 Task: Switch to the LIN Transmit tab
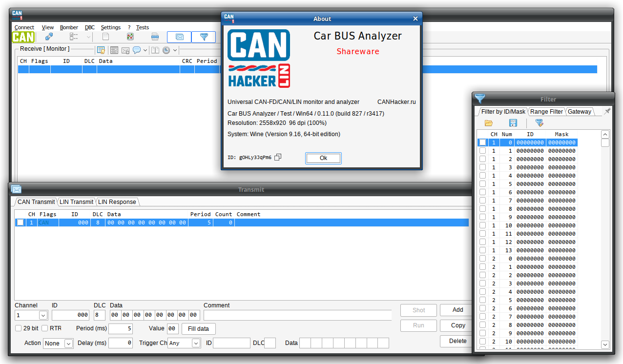tap(76, 202)
